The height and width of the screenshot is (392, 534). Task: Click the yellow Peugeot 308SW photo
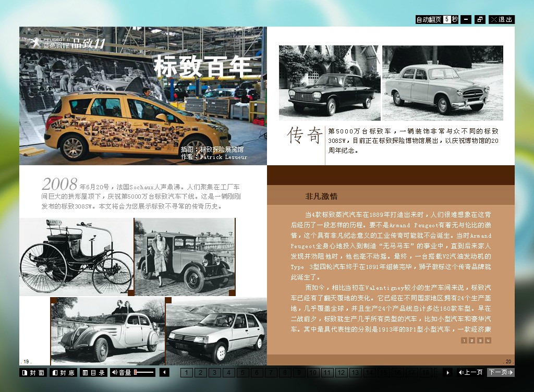click(143, 96)
